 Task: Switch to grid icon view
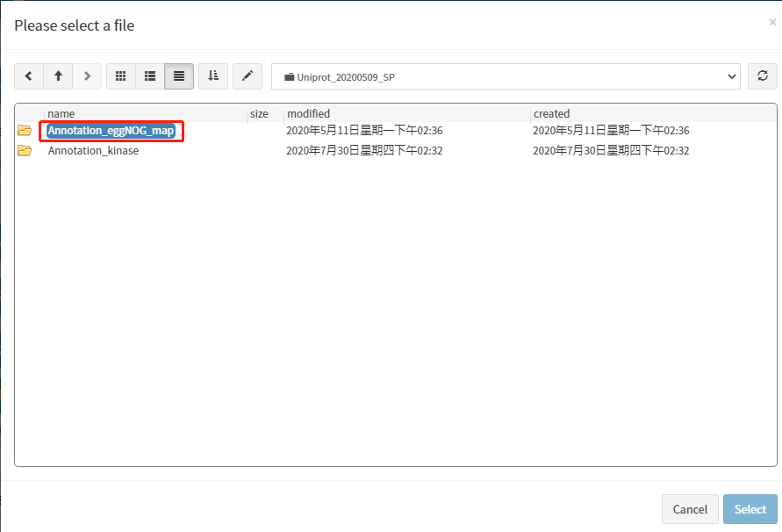click(121, 76)
